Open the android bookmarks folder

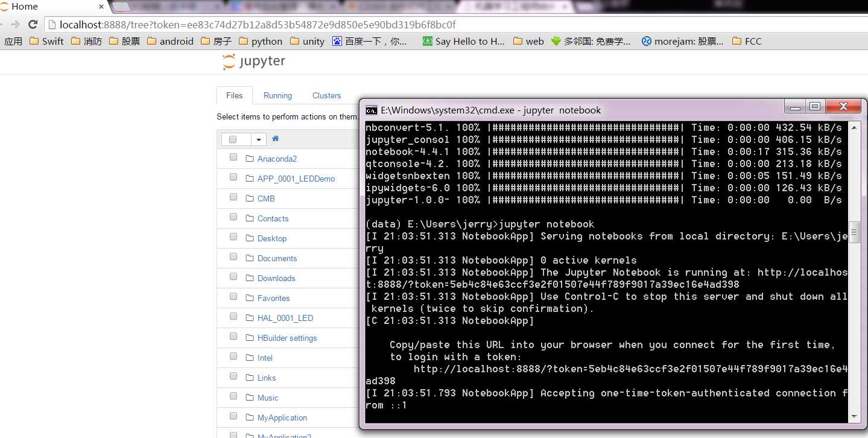tap(170, 41)
